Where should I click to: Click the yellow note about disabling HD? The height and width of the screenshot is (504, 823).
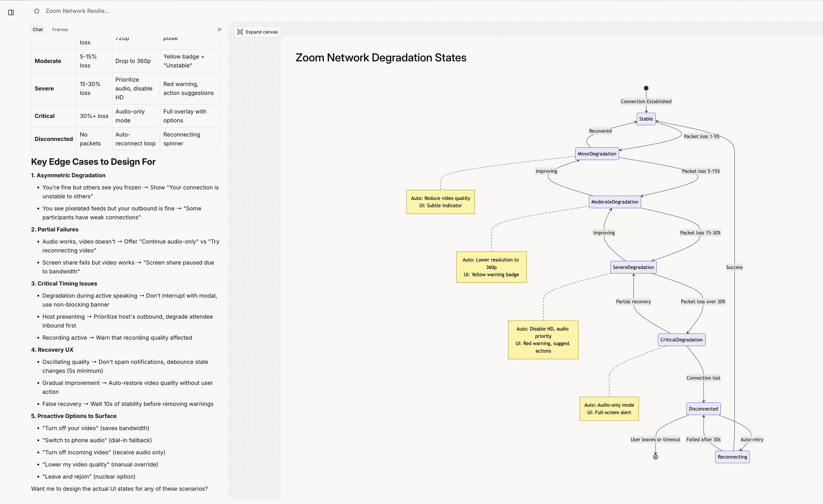pos(543,340)
